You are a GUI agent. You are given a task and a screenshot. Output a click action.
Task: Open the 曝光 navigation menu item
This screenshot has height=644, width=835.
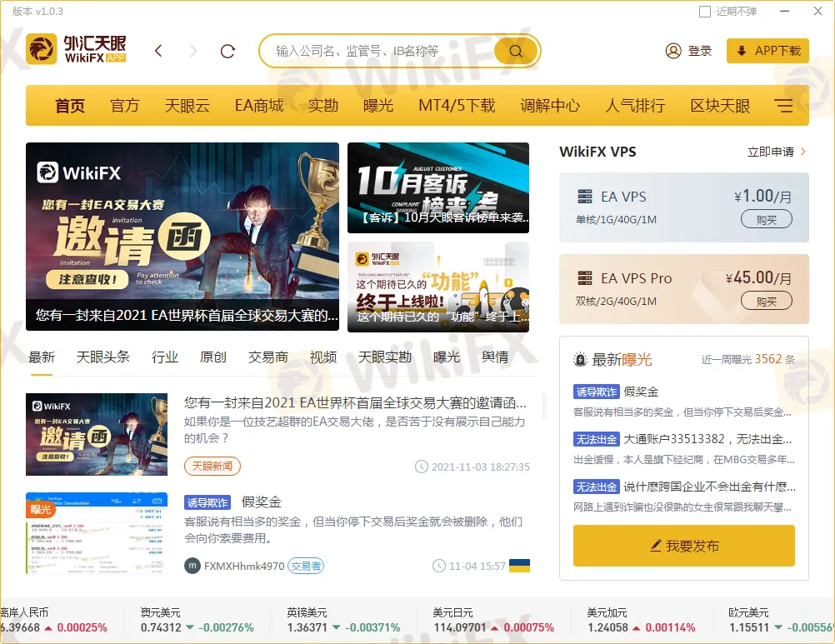378,106
